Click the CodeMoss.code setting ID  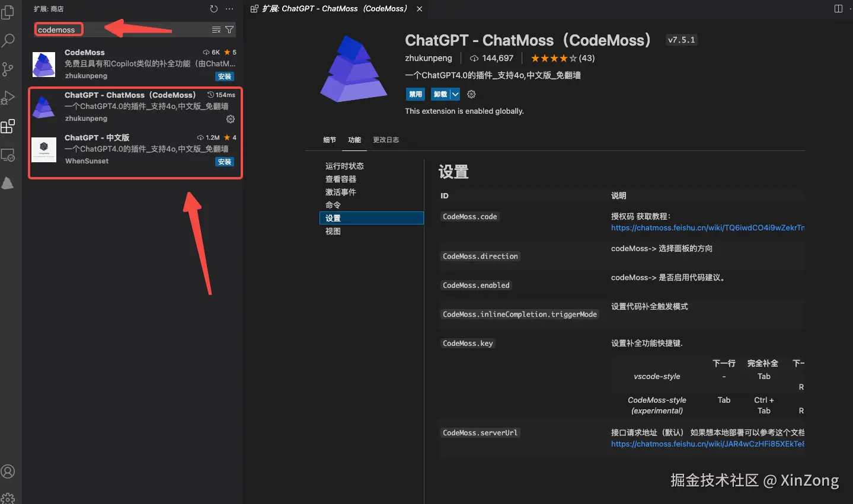tap(470, 217)
